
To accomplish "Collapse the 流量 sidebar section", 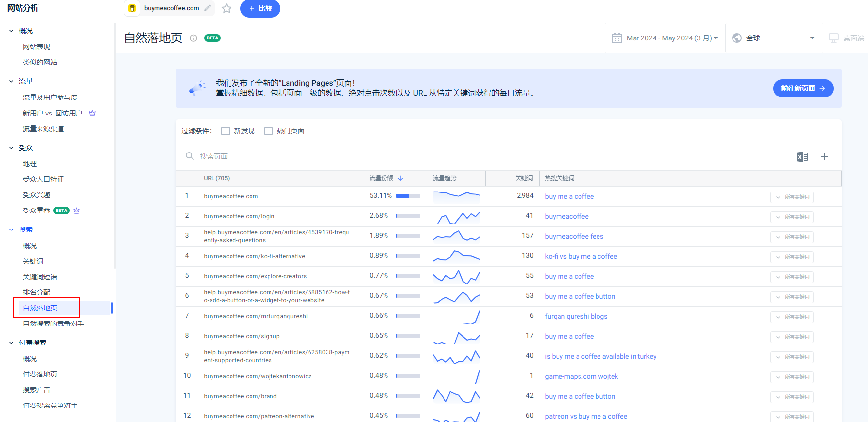I will [11, 81].
